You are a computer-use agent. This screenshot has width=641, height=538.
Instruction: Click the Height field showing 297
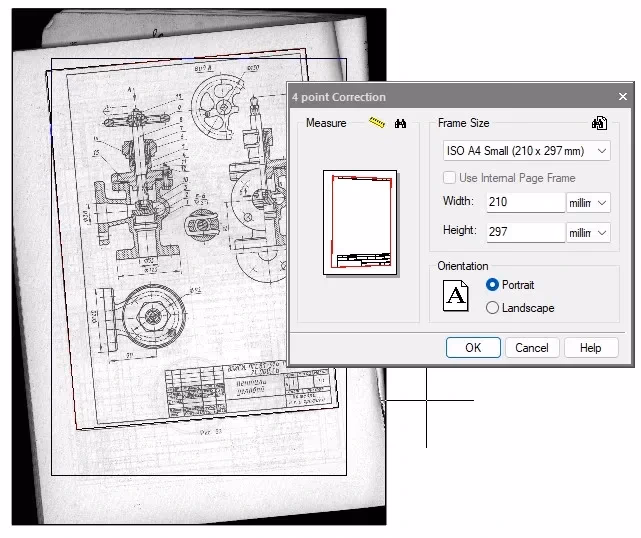[526, 232]
